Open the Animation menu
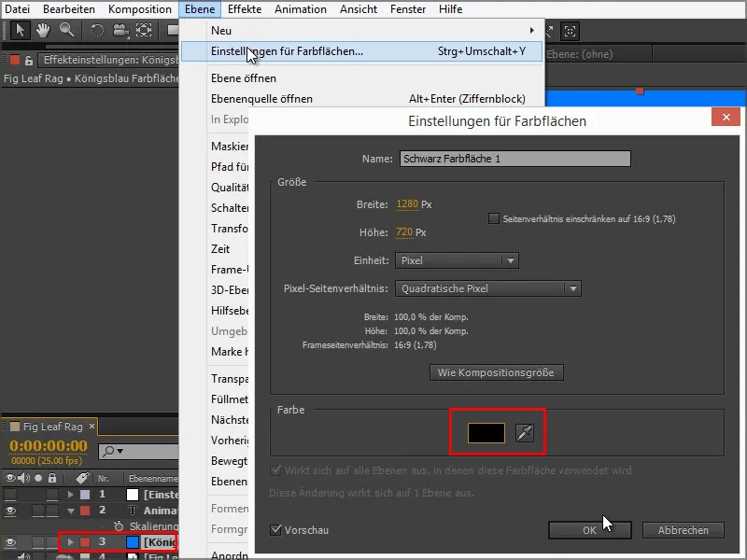747x560 pixels. (301, 9)
